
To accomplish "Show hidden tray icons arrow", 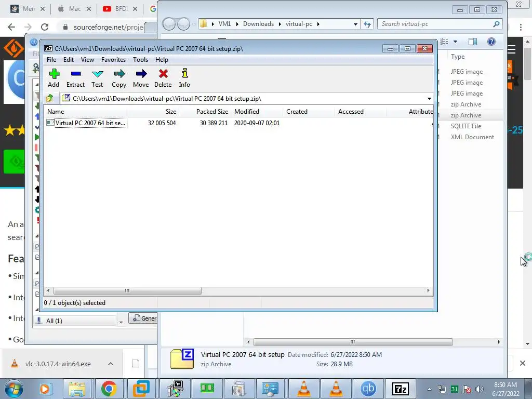I will (x=429, y=389).
